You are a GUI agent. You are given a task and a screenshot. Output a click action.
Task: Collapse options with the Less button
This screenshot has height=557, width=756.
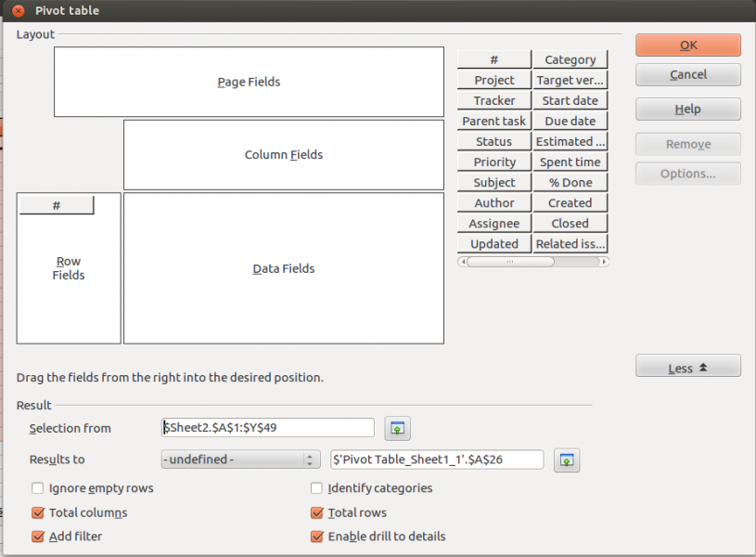(687, 368)
